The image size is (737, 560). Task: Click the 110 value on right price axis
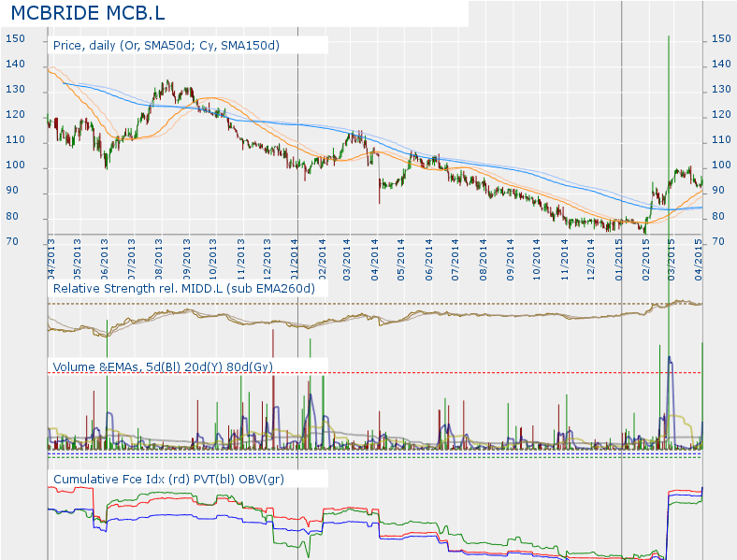pos(721,139)
